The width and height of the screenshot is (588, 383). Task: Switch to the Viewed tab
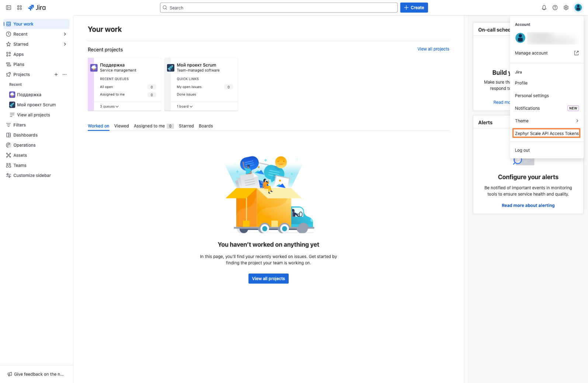pyautogui.click(x=122, y=126)
